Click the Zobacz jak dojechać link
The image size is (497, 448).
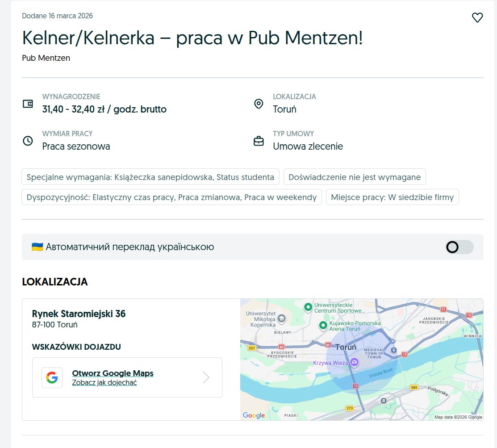pyautogui.click(x=104, y=383)
